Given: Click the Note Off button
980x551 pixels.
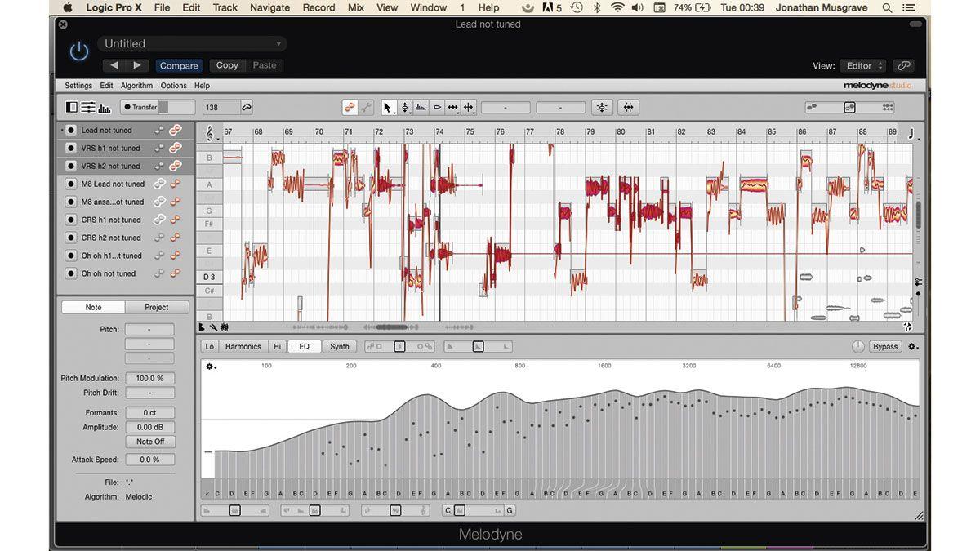Looking at the screenshot, I should 149,442.
